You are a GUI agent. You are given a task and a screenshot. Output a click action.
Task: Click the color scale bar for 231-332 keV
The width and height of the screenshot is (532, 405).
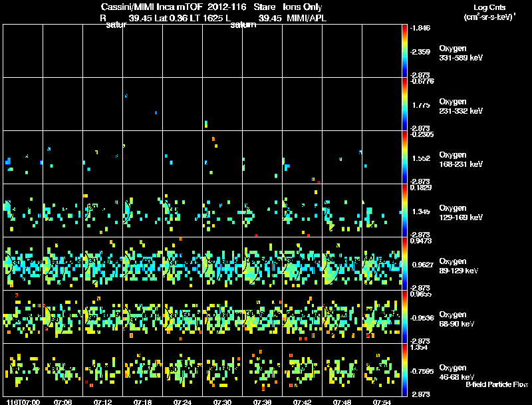pos(404,104)
